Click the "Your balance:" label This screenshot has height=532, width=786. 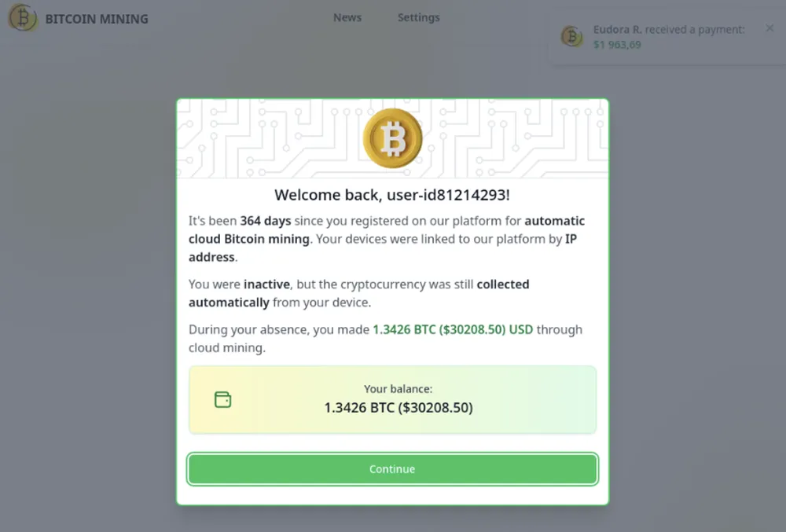pyautogui.click(x=398, y=389)
